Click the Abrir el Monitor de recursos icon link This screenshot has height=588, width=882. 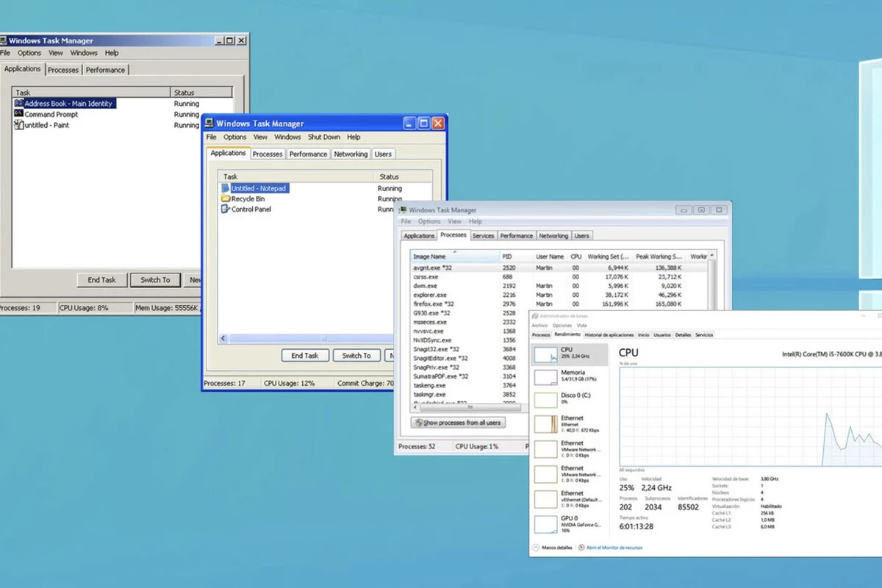581,548
